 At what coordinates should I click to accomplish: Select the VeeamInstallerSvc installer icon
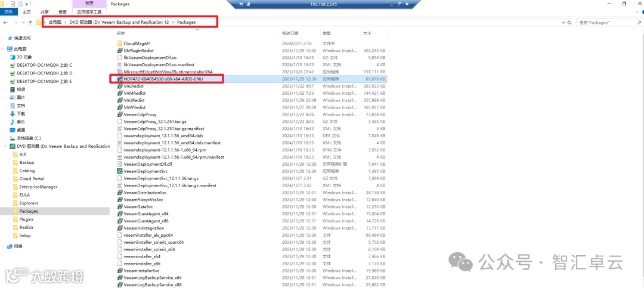tap(119, 271)
